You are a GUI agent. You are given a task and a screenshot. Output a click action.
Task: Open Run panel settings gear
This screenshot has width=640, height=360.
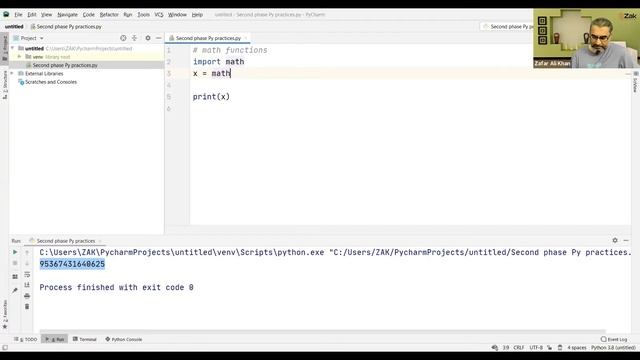pyautogui.click(x=615, y=240)
